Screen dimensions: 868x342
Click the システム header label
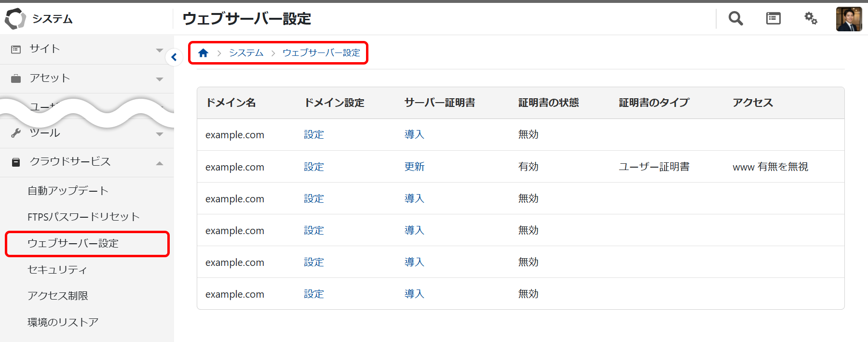52,19
